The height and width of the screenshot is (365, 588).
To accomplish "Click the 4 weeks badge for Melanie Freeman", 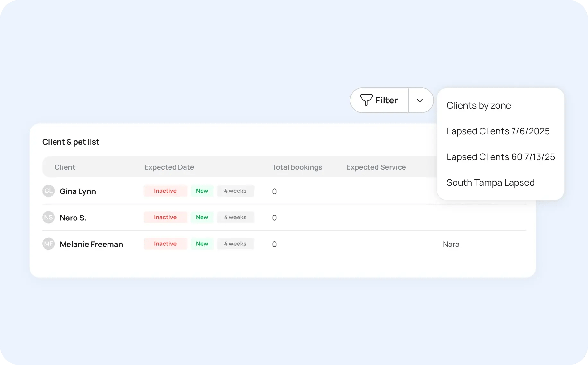I will click(x=235, y=244).
